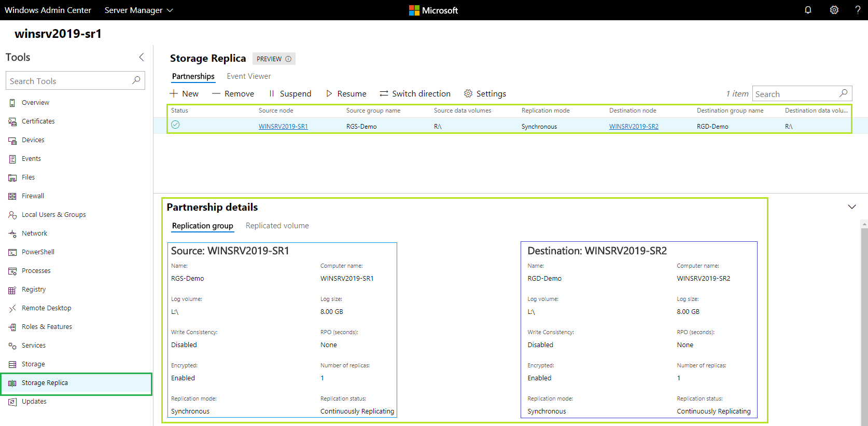Go to Windows Admin Center home
868x426 pixels.
(x=48, y=10)
